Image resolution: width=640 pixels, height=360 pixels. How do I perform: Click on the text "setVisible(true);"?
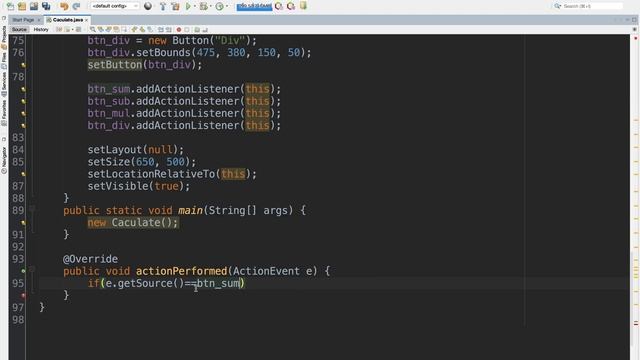(139, 186)
